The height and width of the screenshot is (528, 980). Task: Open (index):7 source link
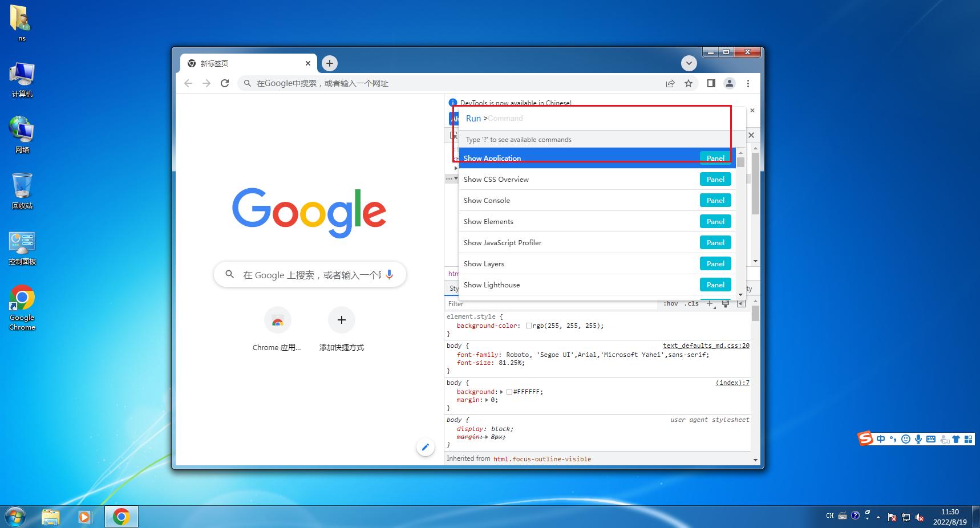pyautogui.click(x=732, y=383)
